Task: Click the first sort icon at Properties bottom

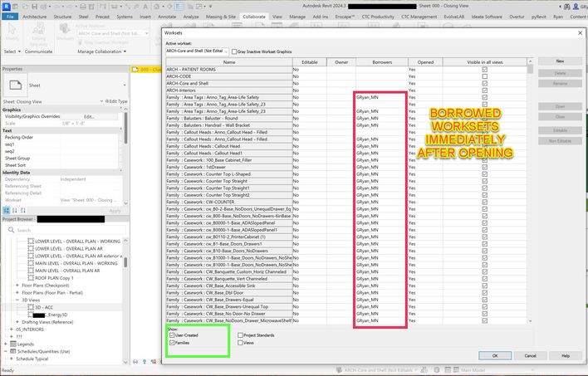Action: click(x=7, y=210)
